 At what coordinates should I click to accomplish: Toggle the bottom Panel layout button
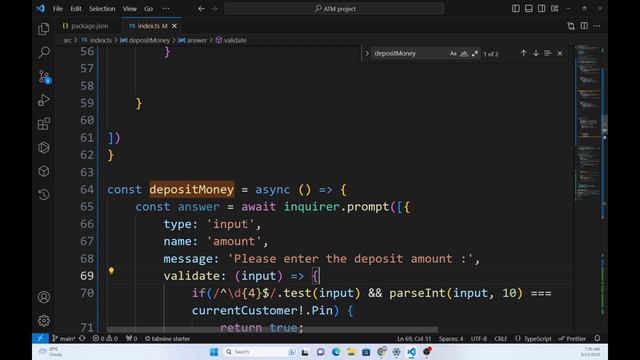click(x=529, y=9)
